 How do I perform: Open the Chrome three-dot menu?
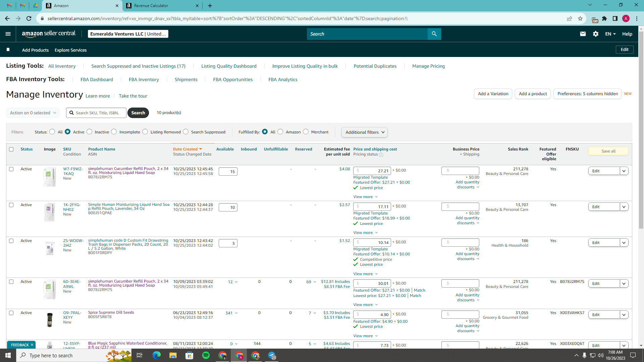(637, 18)
